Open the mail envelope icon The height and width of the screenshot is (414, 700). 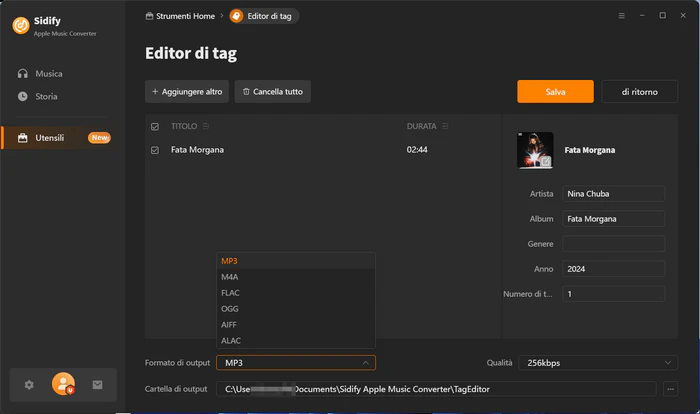pos(97,385)
